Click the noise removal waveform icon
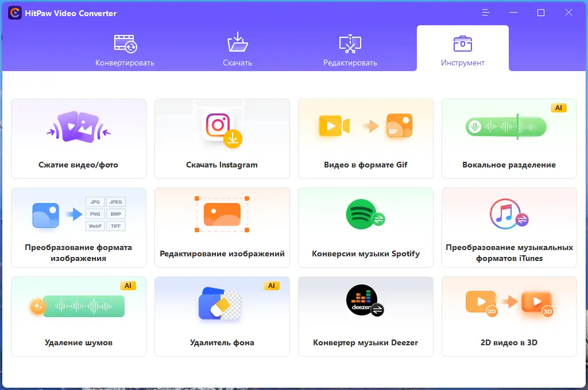The image size is (588, 390). pos(78,306)
